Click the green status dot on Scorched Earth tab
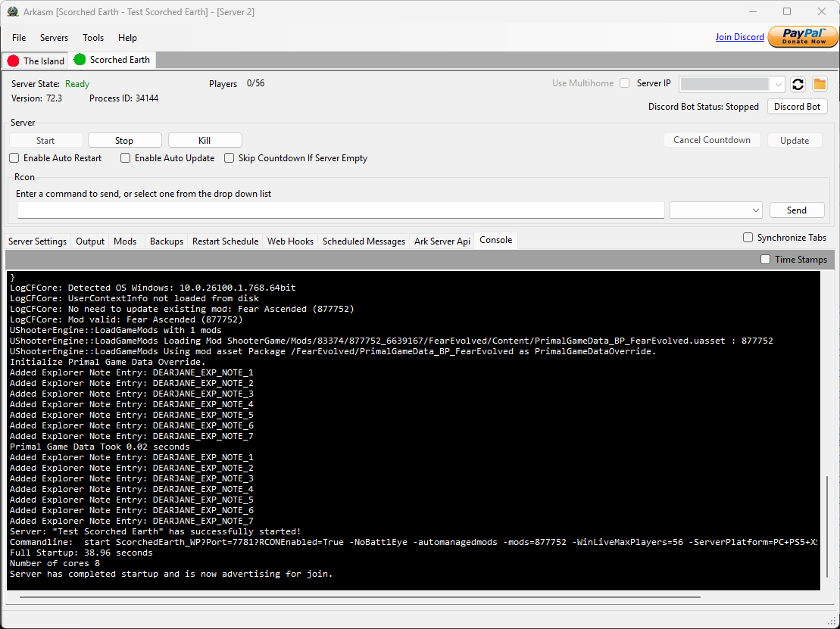 (80, 60)
